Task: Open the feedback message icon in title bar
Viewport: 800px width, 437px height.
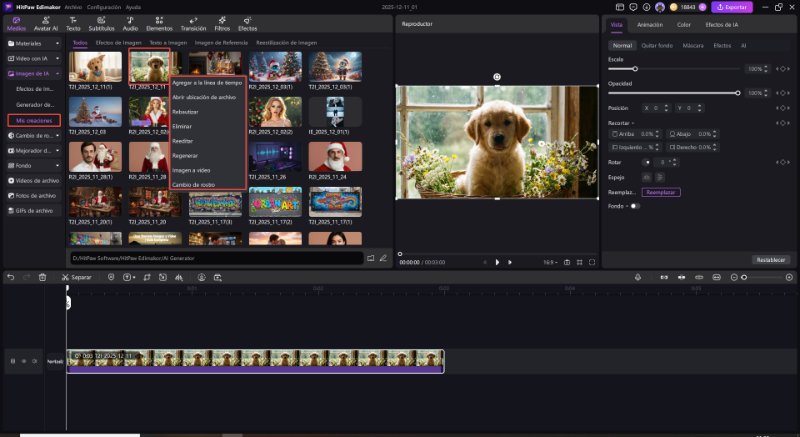Action: pyautogui.click(x=633, y=7)
